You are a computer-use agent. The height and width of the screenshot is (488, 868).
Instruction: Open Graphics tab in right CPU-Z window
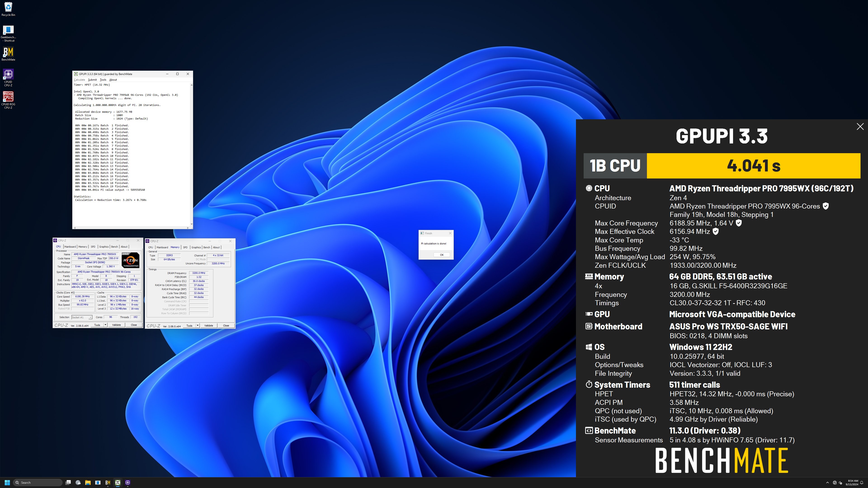(196, 248)
